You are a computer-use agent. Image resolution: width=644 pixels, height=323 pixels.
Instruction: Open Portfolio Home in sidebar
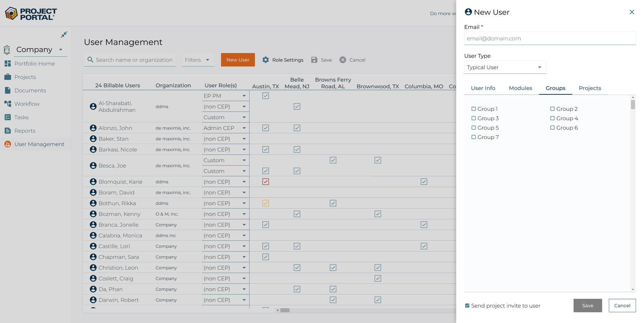34,63
